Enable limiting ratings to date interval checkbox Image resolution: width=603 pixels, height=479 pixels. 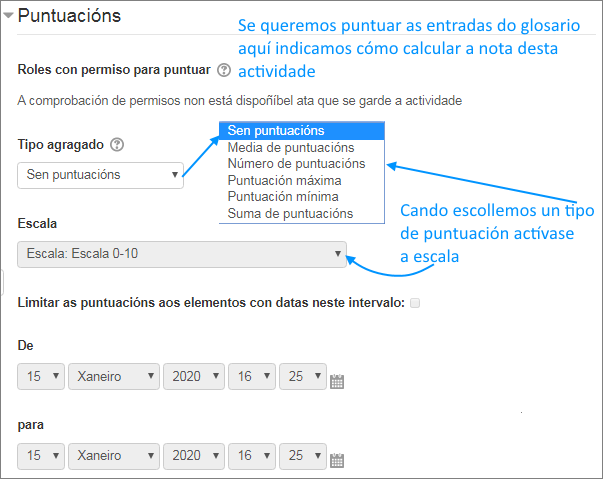[x=415, y=303]
